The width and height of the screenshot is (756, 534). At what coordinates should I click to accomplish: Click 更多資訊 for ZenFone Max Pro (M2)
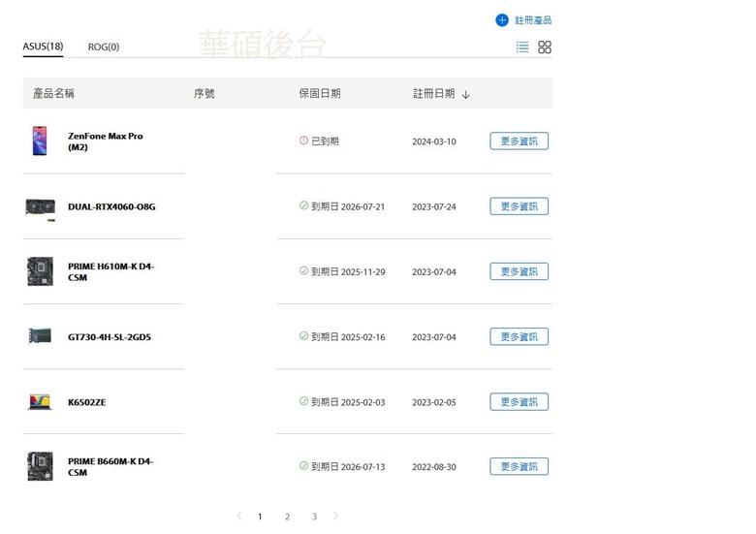point(519,141)
